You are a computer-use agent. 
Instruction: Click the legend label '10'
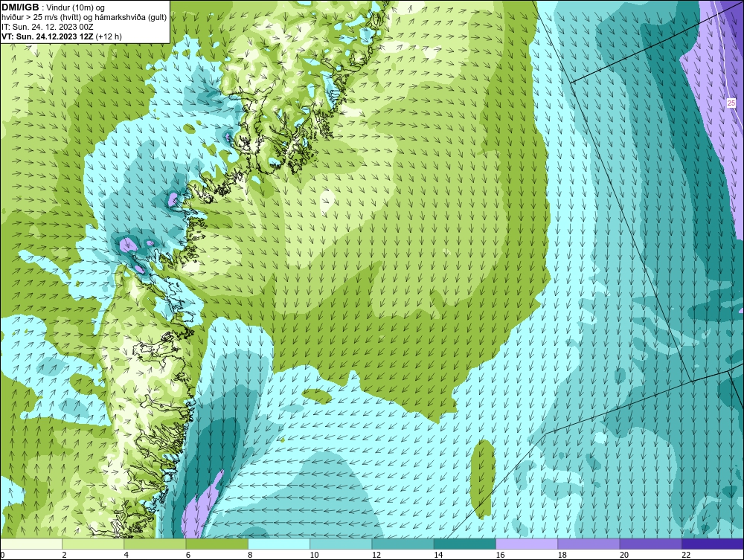314,555
